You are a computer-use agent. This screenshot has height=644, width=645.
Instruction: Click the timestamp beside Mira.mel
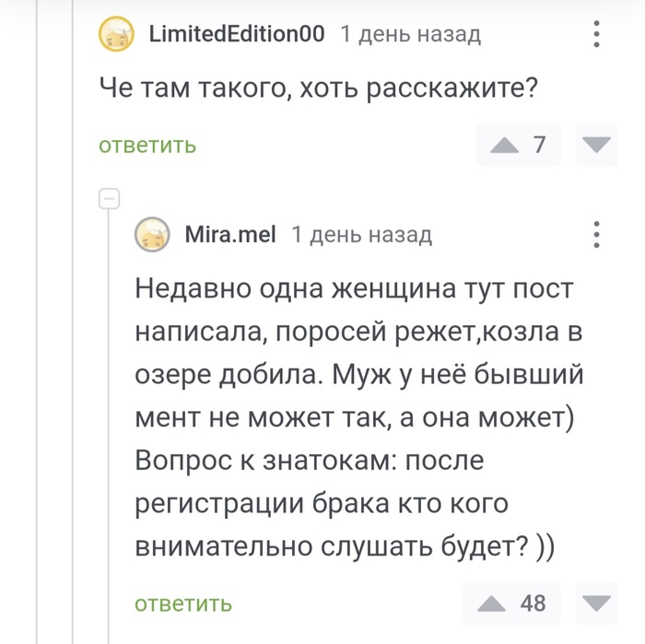361,235
